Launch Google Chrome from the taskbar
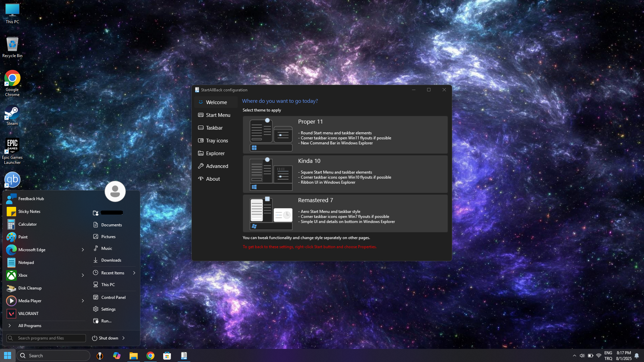The image size is (644, 362). coord(150,356)
